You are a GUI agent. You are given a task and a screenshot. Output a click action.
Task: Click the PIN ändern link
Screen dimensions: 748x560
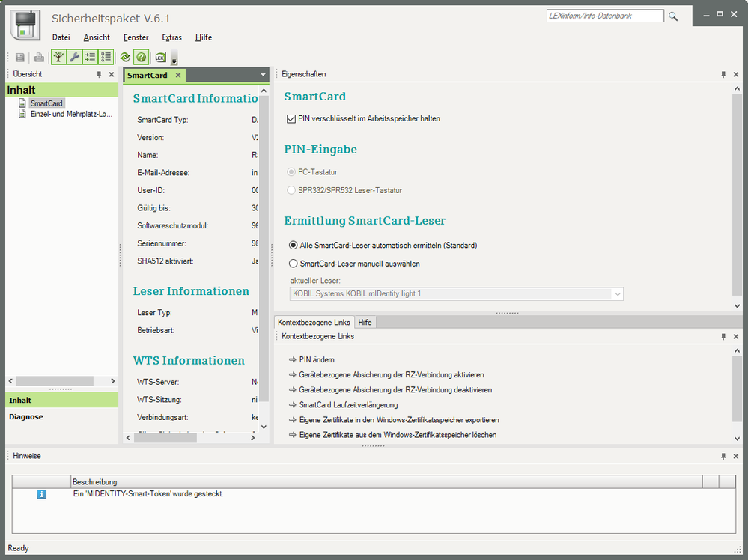(x=317, y=359)
